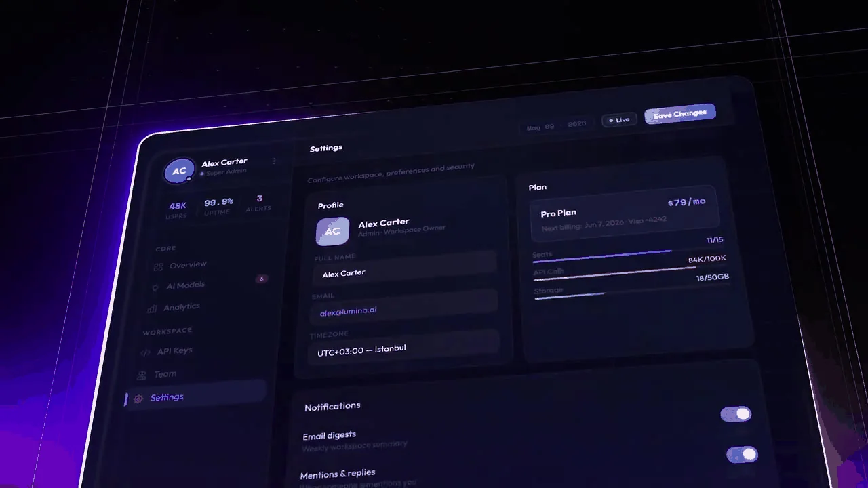Click the round AC avatar in sidebar
This screenshot has width=868, height=488.
179,171
